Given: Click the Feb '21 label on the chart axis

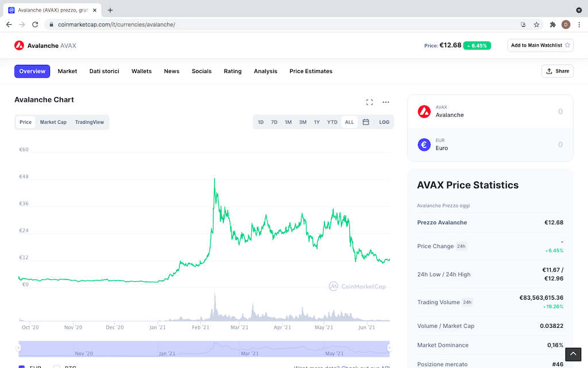Looking at the screenshot, I should (200, 327).
